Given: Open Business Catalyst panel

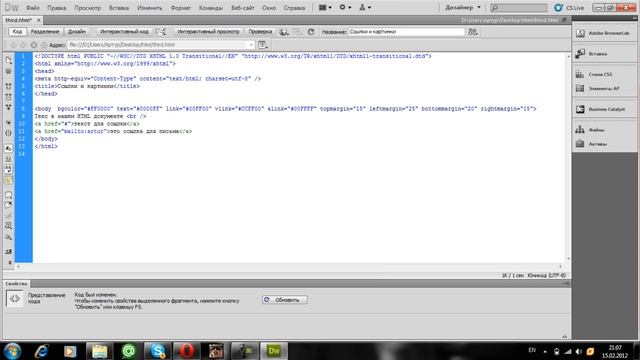Looking at the screenshot, I should point(604,109).
